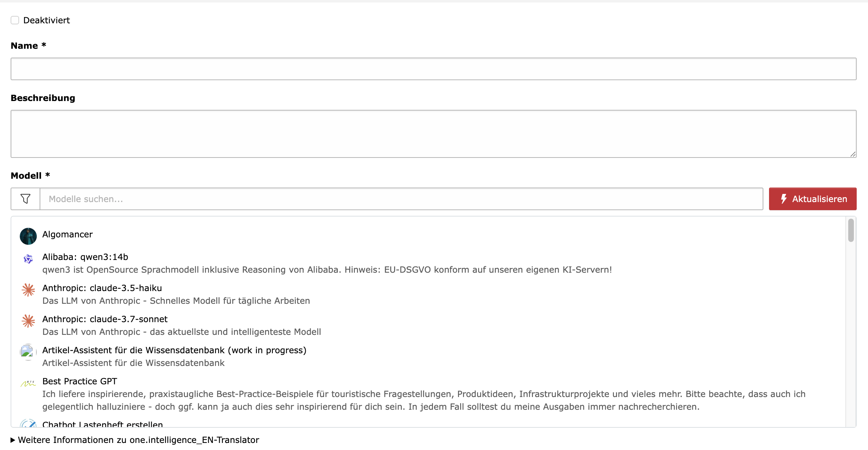Image resolution: width=868 pixels, height=450 pixels.
Task: Click into the Beschreibung text area
Action: click(433, 134)
